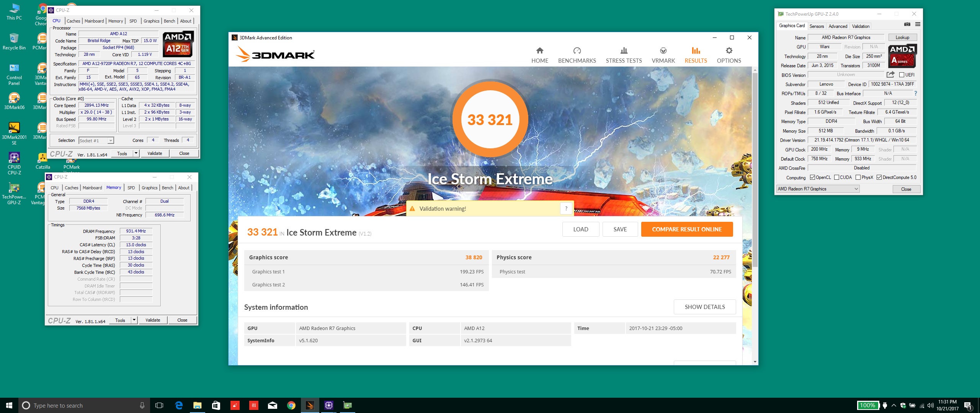Open the Validation tab in GPU-Z
The width and height of the screenshot is (980, 413).
tap(861, 26)
